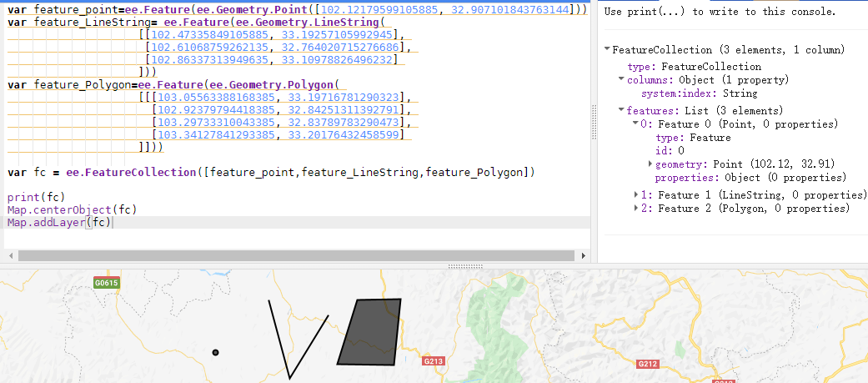Click coordinate 103.05563388168385 in Polygon
Image resolution: width=868 pixels, height=383 pixels.
pyautogui.click(x=217, y=98)
